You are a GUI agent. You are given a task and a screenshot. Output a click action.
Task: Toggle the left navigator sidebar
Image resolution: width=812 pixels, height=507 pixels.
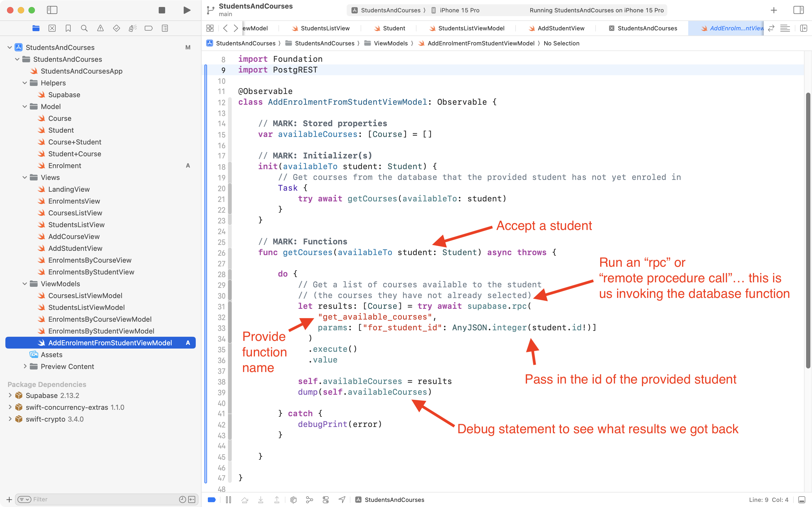(x=52, y=10)
